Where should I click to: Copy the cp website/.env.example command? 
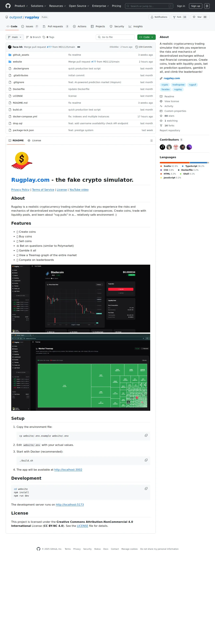point(146,436)
